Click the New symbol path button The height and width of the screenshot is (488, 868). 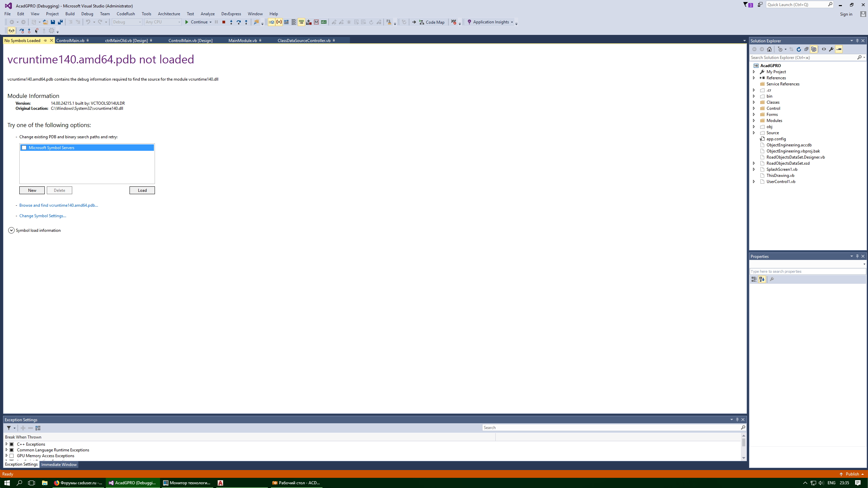[x=32, y=190]
